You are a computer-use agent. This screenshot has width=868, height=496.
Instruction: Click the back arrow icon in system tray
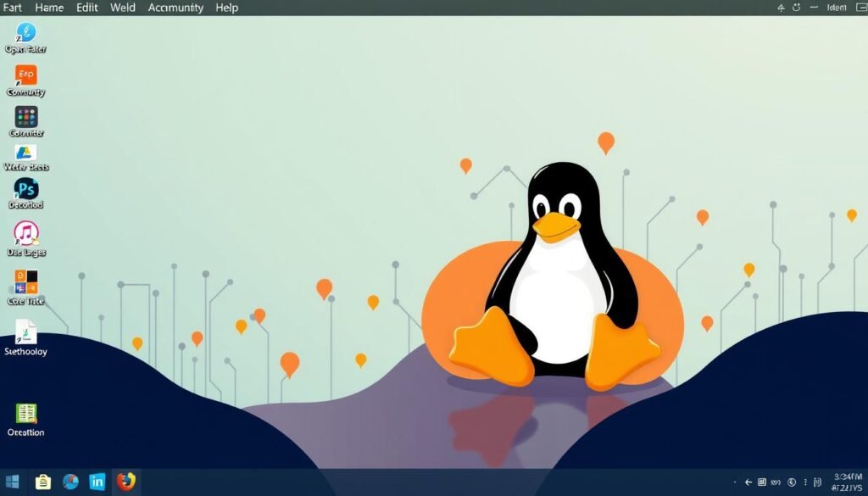tap(748, 482)
